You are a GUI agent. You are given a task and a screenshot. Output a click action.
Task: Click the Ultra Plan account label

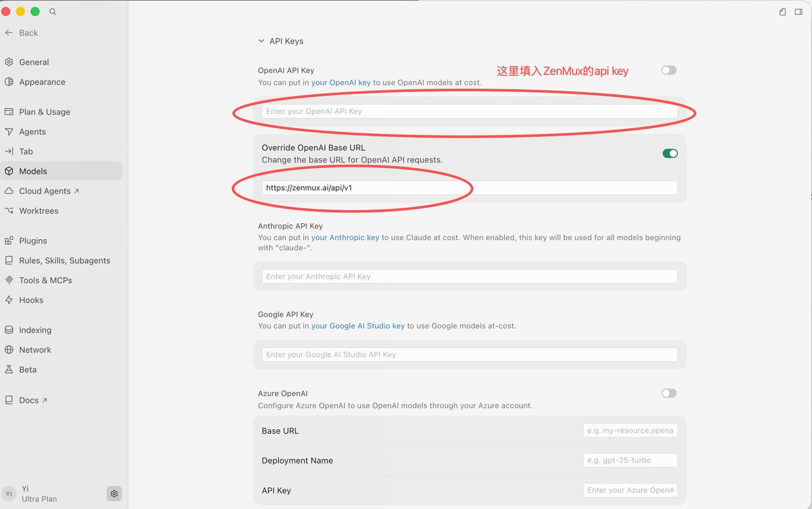(39, 499)
